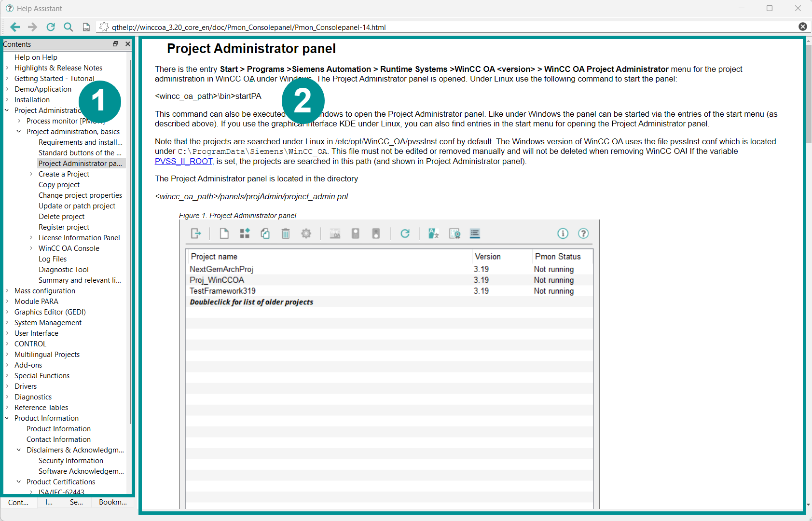Switch to the Bookmarks tab
Viewport: 812px width, 521px height.
pos(112,502)
